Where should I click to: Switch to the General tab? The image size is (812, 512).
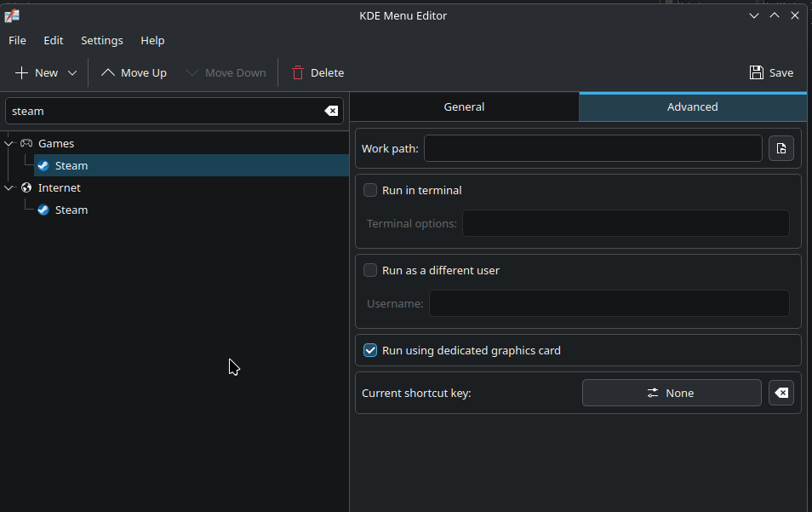pyautogui.click(x=464, y=106)
